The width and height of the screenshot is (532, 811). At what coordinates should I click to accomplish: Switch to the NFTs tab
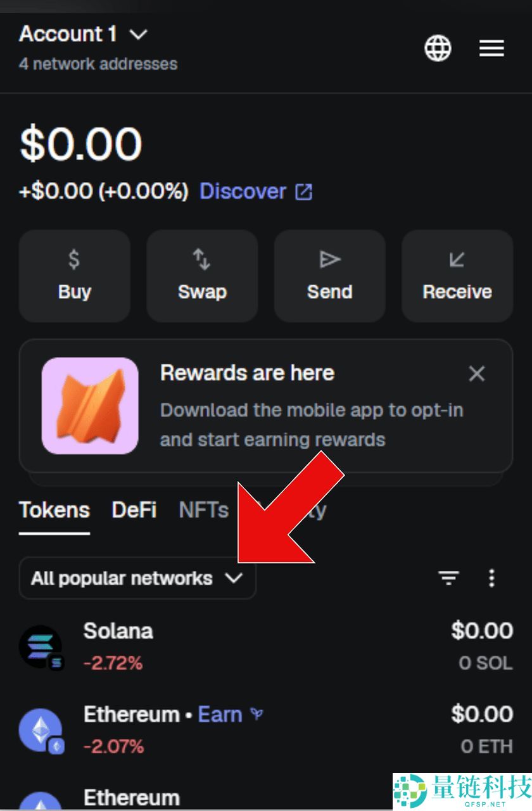(203, 509)
